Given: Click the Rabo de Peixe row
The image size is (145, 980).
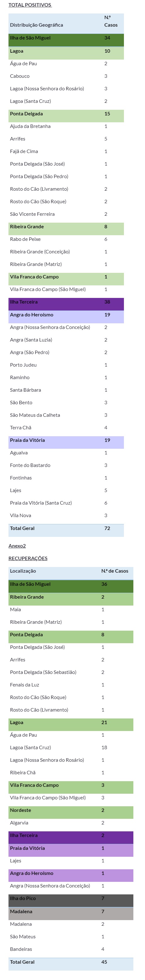Looking at the screenshot, I should coord(66,239).
